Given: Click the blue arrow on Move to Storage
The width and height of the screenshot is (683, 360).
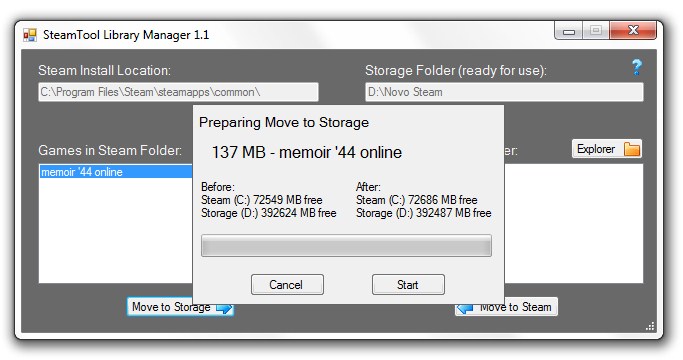Looking at the screenshot, I should click(x=224, y=308).
